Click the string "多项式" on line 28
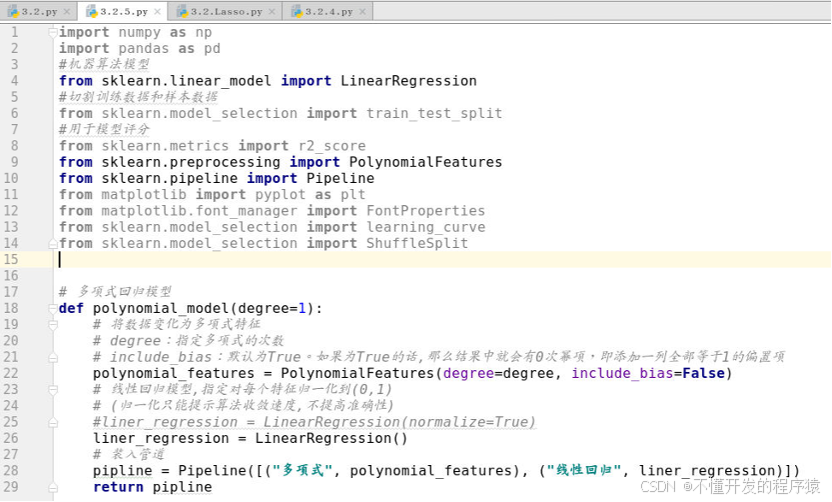The image size is (832, 502). coord(302,471)
